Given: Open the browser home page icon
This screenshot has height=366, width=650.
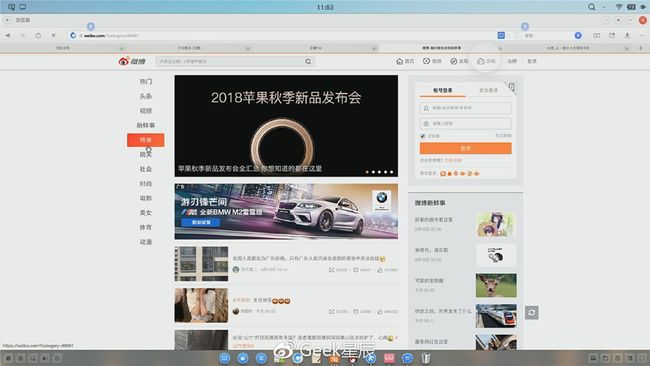Looking at the screenshot, I should pos(38,36).
